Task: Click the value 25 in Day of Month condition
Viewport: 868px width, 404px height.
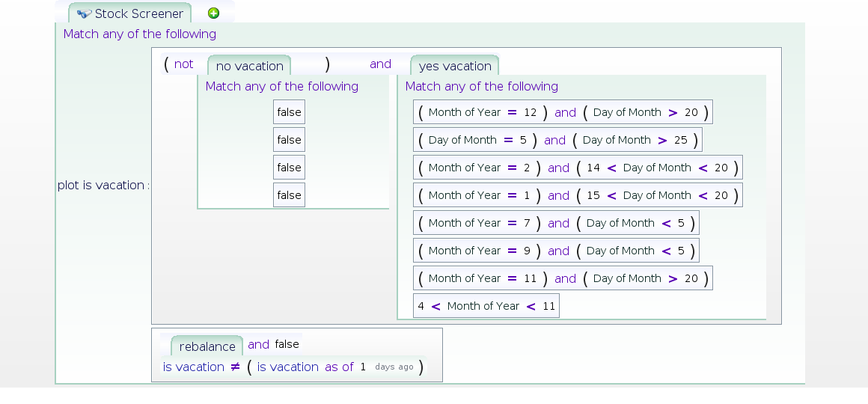Action: point(681,140)
